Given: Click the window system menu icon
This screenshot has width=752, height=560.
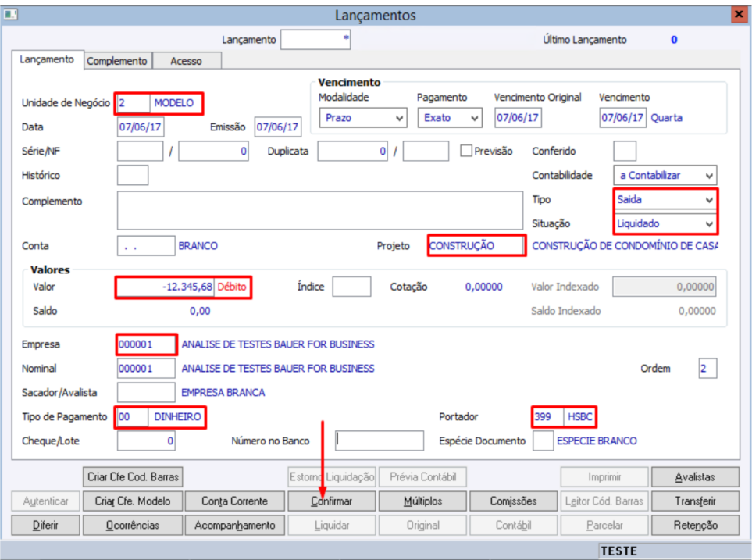Looking at the screenshot, I should 10,14.
